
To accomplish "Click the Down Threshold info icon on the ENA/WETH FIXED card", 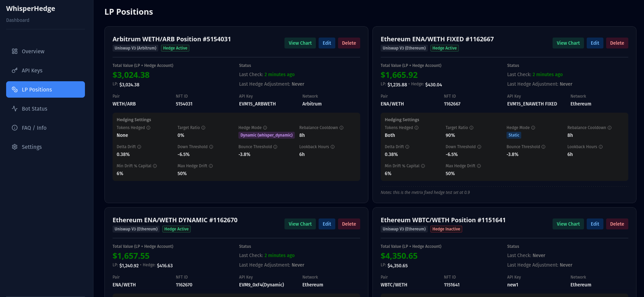I will click(479, 147).
